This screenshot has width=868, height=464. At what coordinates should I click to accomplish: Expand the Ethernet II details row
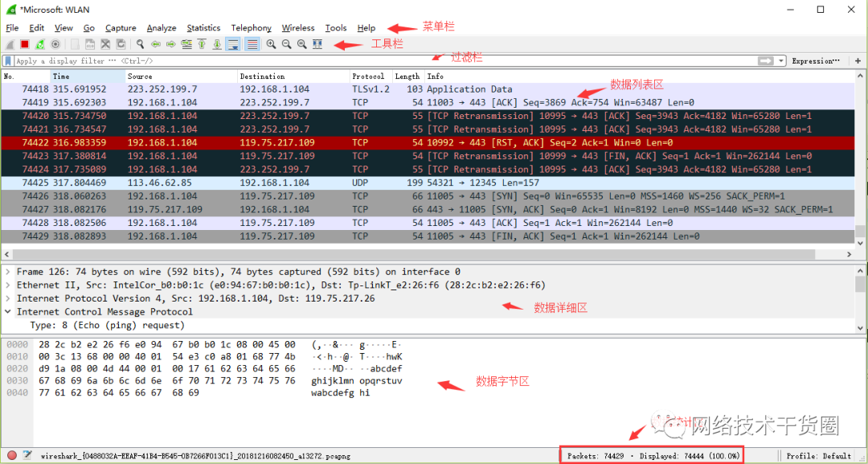(x=6, y=285)
